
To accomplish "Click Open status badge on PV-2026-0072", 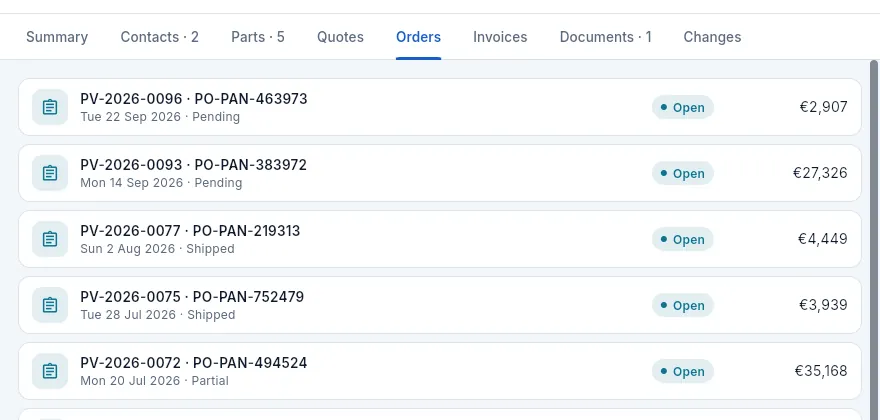I will (x=682, y=371).
